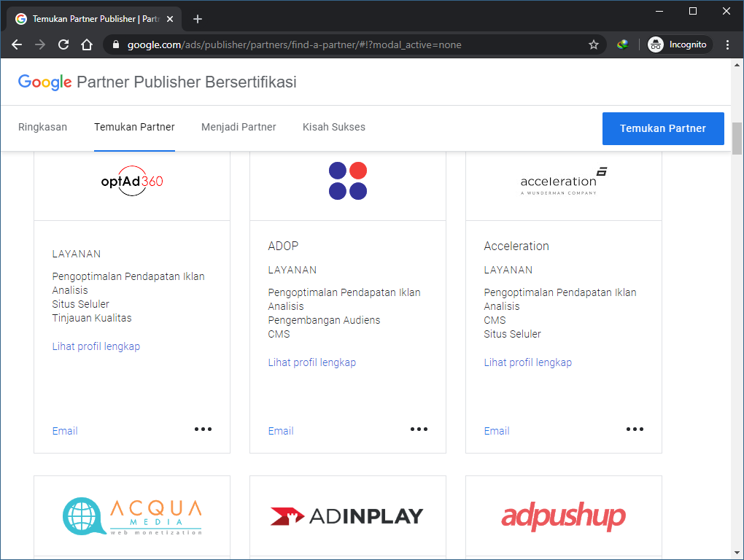Screen dimensions: 744x560
Task: Click the AdinPlay logo
Action: coord(347,516)
